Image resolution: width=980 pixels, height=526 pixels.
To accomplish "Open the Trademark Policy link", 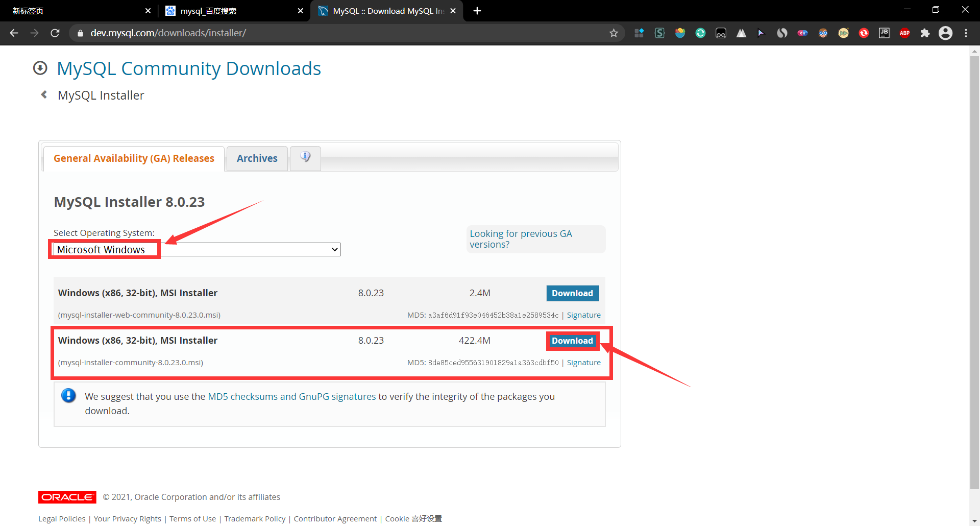I will pos(255,519).
